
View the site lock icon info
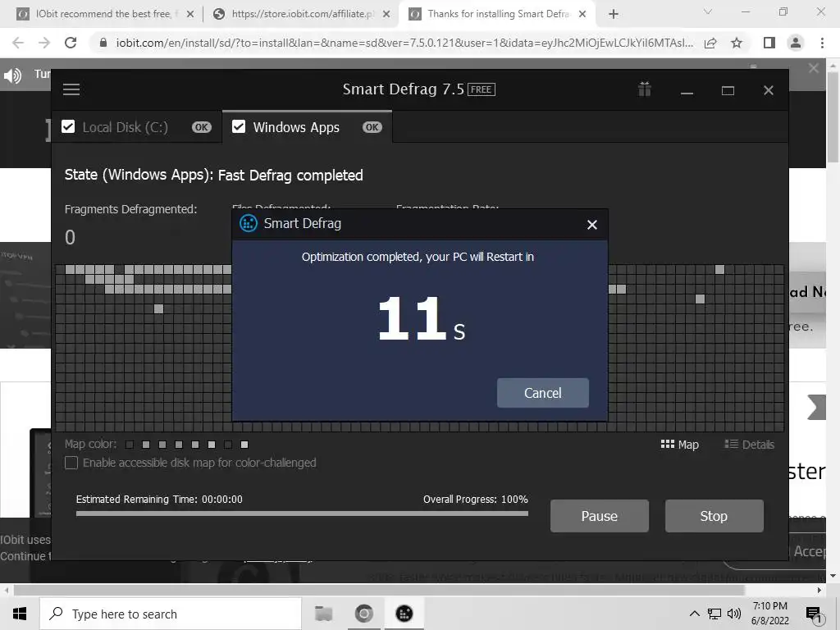103,43
